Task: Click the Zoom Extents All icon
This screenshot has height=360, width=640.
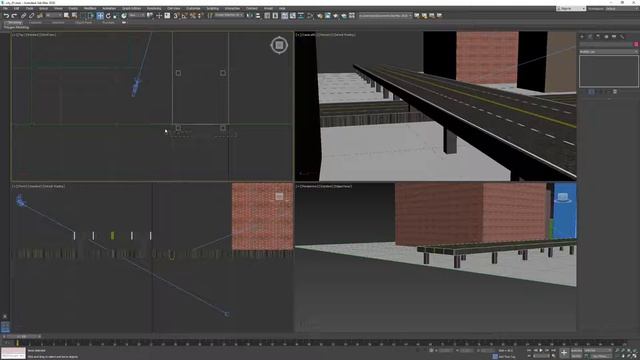Action: pos(634,350)
